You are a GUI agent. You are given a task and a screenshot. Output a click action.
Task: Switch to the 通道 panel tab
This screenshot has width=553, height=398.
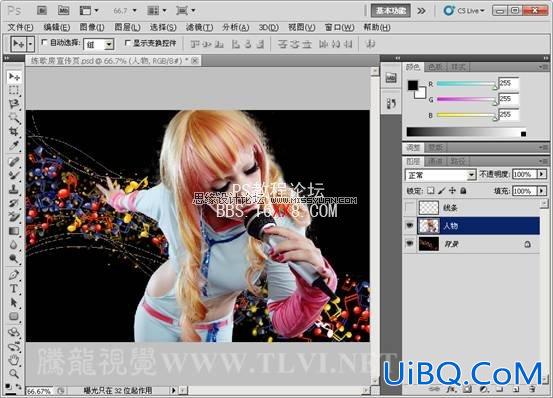435,161
